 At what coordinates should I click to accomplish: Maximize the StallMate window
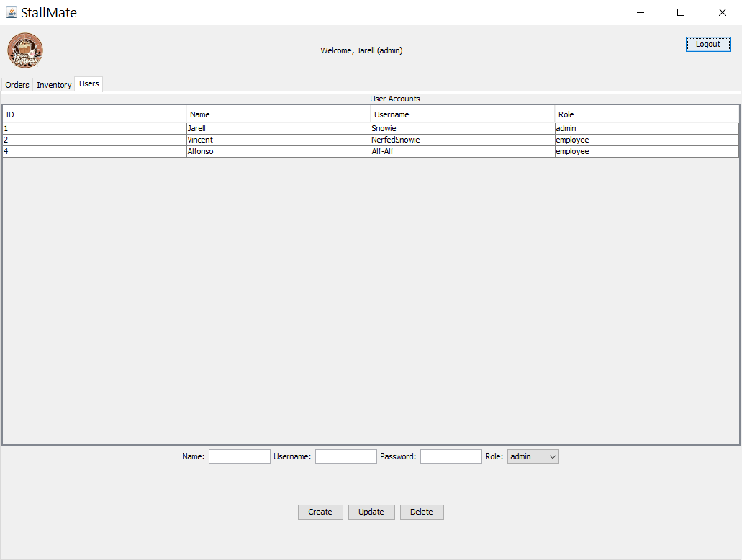681,12
